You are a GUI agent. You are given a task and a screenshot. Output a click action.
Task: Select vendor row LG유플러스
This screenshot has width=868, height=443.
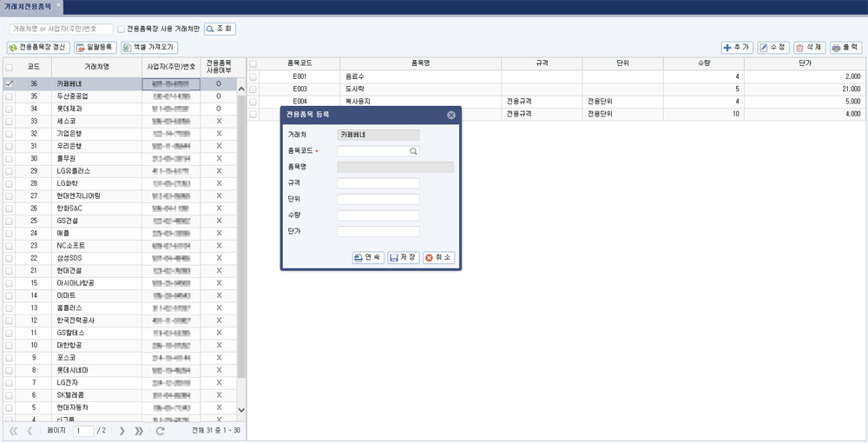point(121,171)
